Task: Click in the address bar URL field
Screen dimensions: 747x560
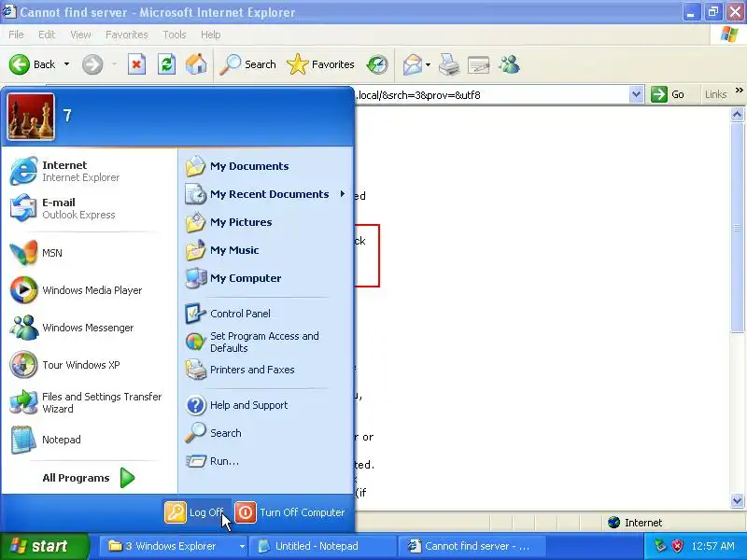Action: point(492,95)
